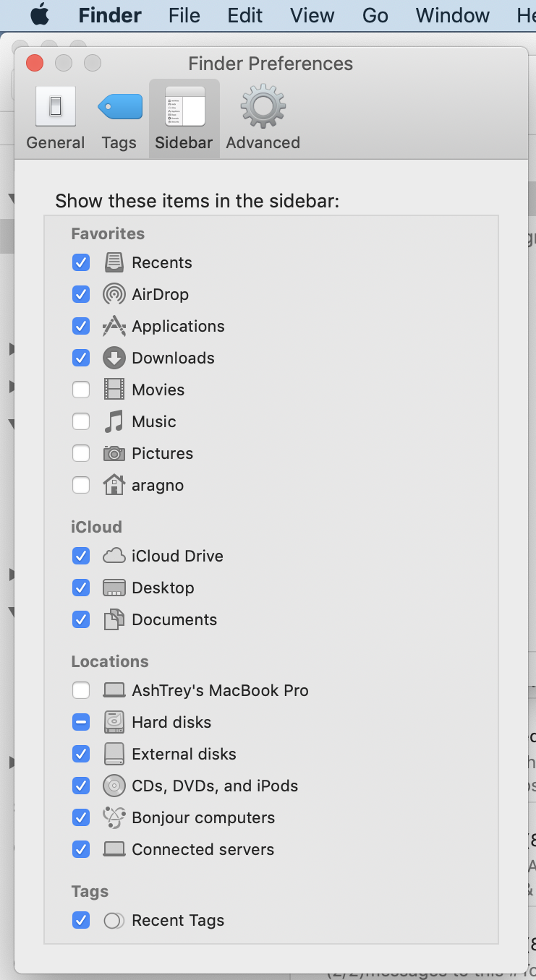Open the Apple menu

tap(39, 14)
